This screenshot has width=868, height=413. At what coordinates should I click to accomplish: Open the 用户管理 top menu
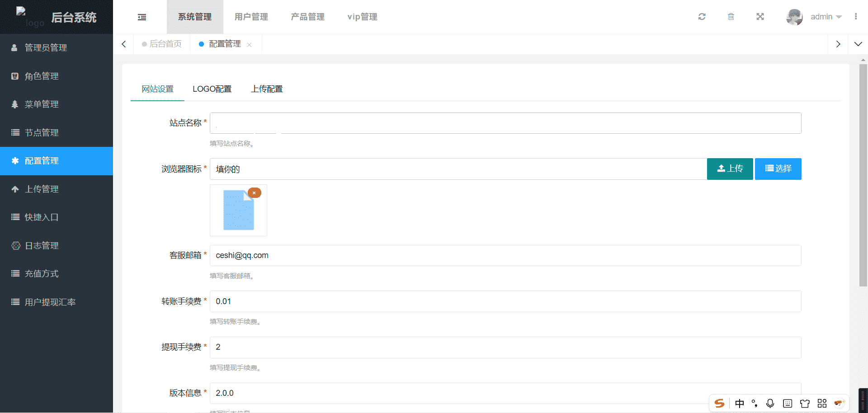(251, 17)
